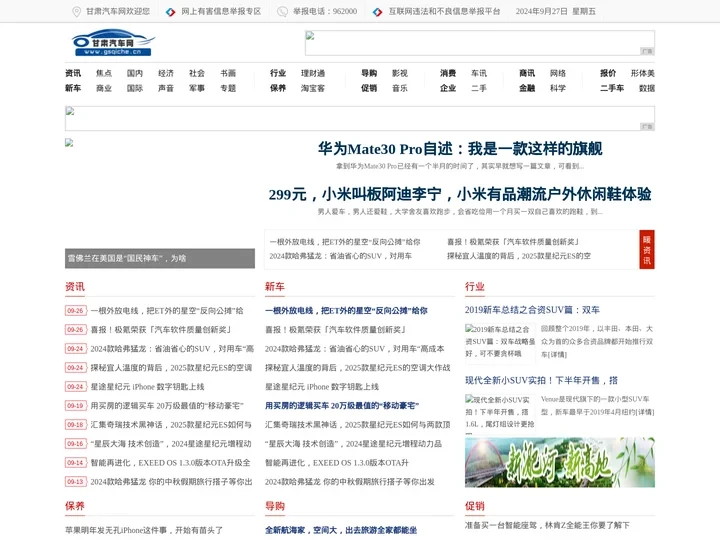Open 网上有害信息举报专区 link
Image resolution: width=720 pixels, height=540 pixels.
(221, 11)
